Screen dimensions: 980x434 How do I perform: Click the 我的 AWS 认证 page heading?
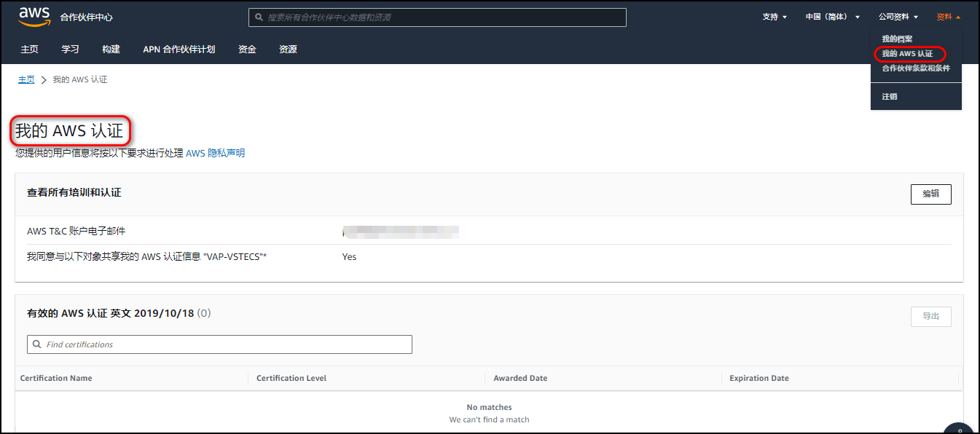[69, 131]
